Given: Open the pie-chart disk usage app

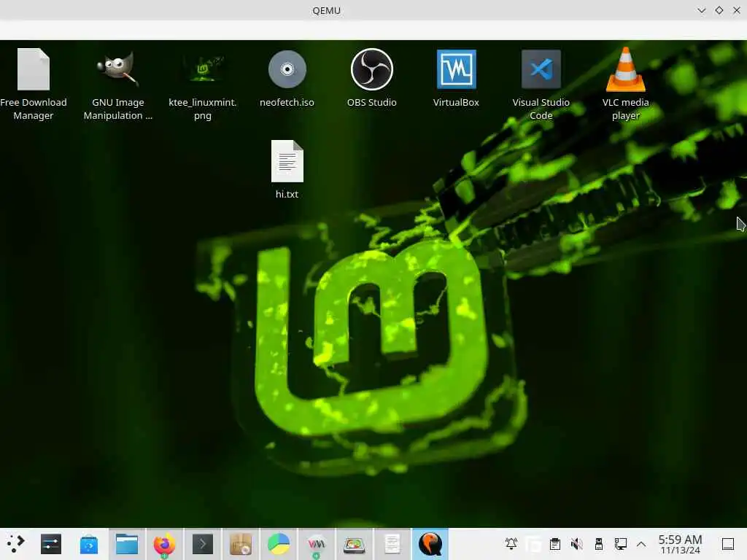Looking at the screenshot, I should pos(278,544).
